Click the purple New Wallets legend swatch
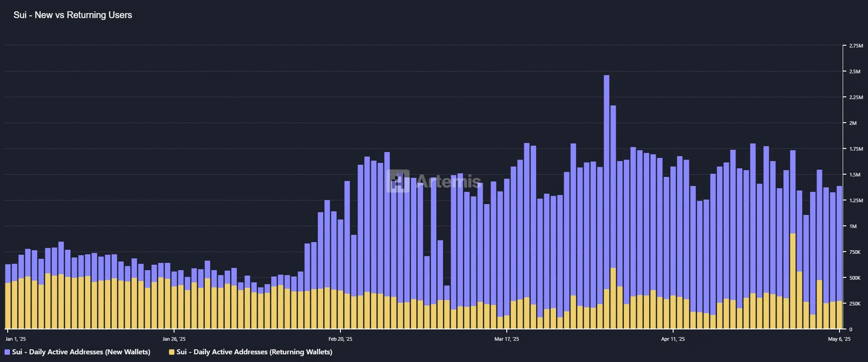Image resolution: width=868 pixels, height=362 pixels. [x=7, y=352]
